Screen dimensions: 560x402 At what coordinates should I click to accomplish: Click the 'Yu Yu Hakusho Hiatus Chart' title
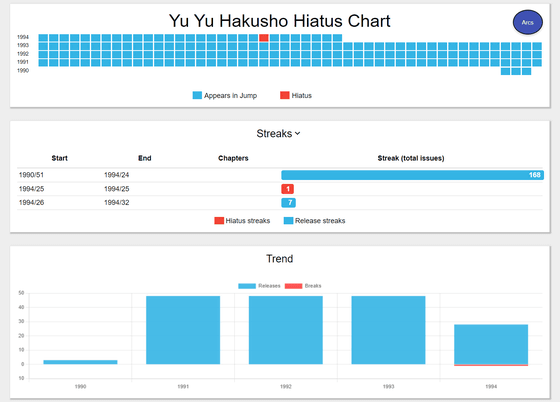coord(280,21)
